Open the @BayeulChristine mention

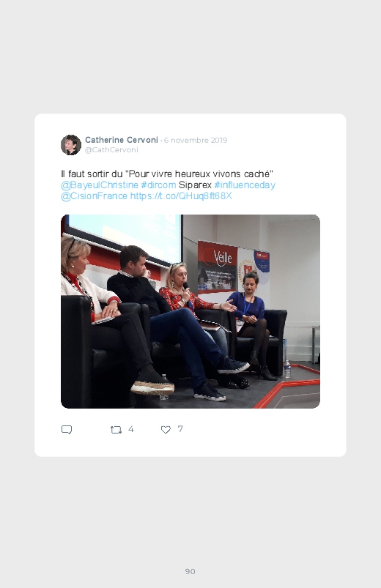100,185
